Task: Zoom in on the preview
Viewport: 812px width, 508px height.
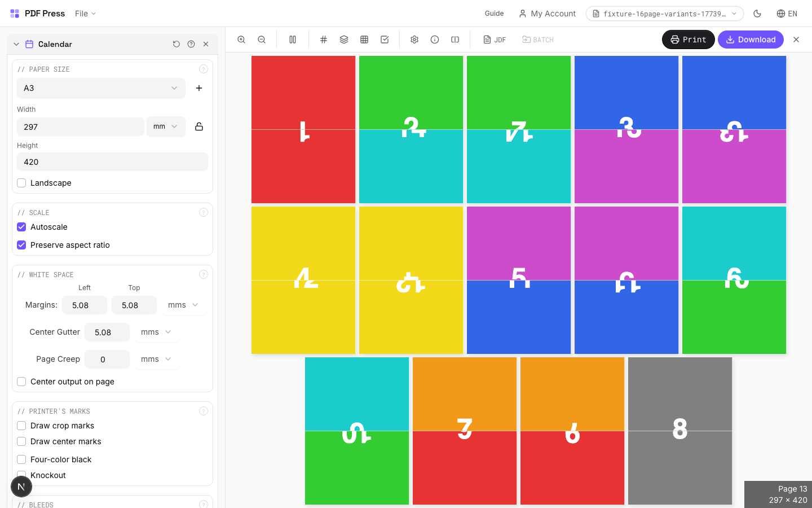Action: click(241, 40)
